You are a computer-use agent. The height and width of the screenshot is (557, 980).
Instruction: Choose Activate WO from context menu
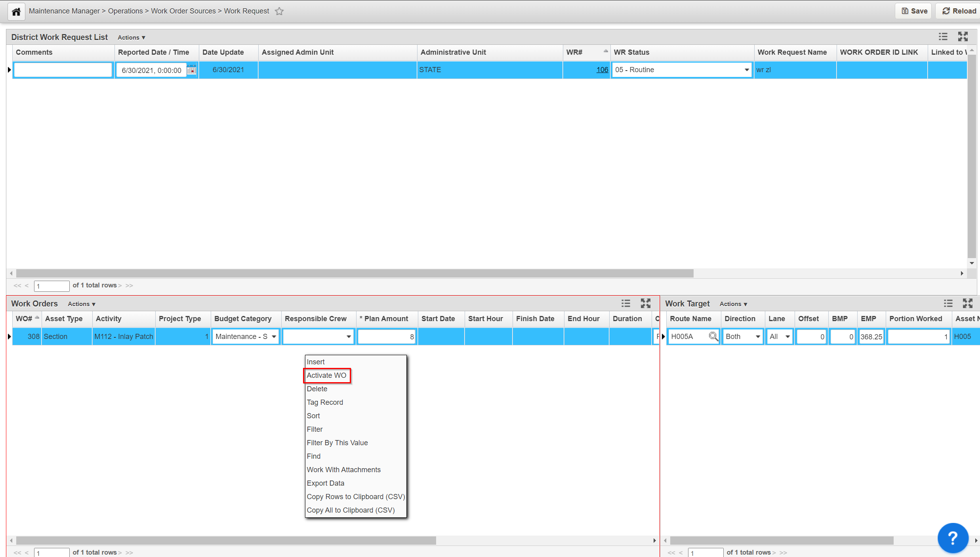pyautogui.click(x=326, y=375)
